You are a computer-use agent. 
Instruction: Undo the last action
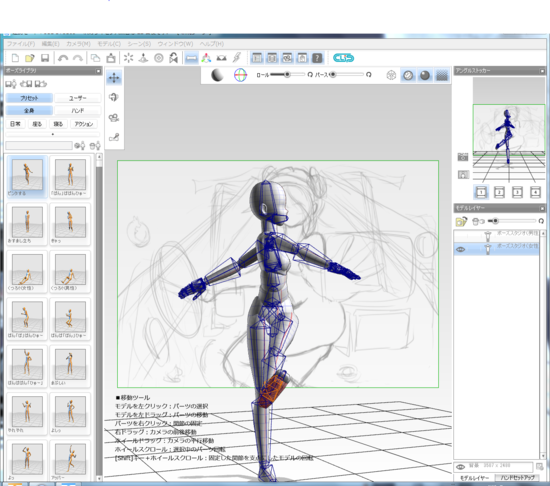[x=63, y=58]
